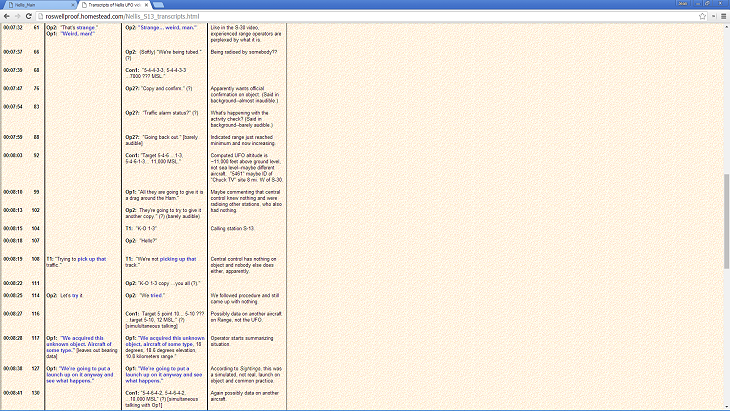Click the vertical scrollbar thumb
The image size is (730, 411).
[725, 215]
